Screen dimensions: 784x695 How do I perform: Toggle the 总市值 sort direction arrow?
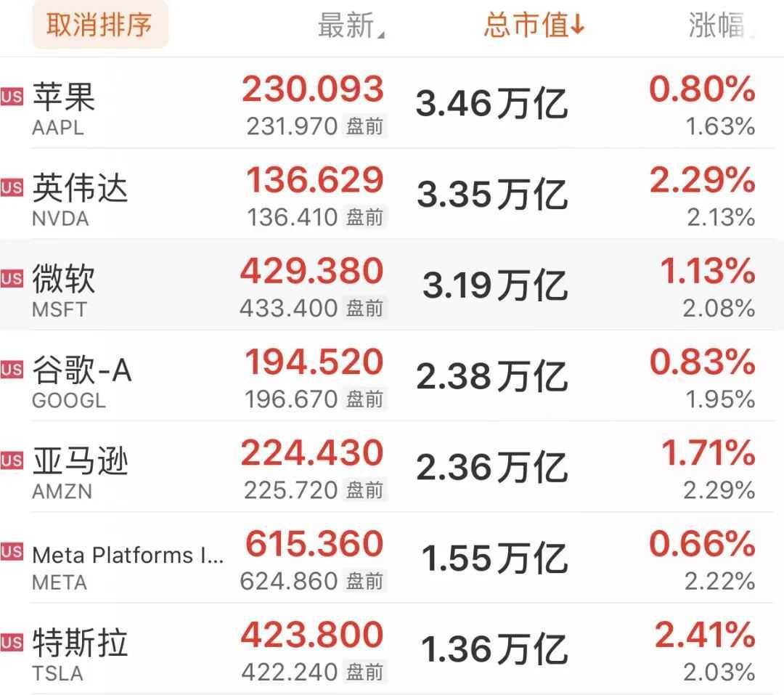click(578, 26)
